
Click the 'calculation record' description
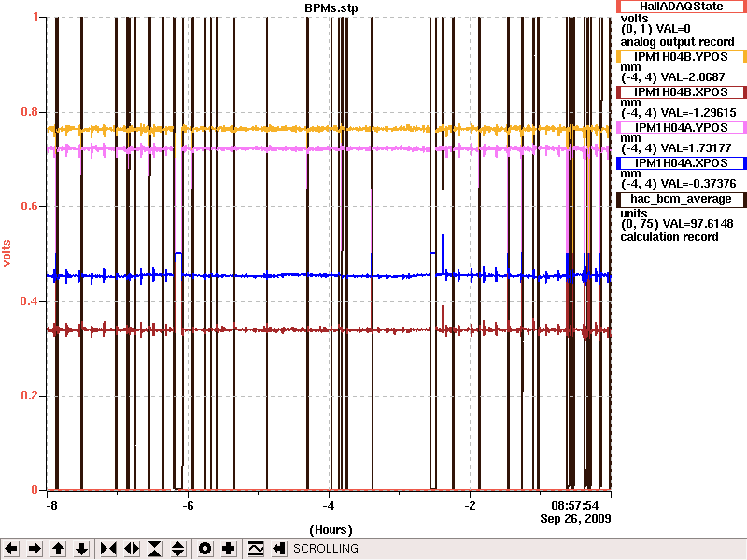tap(669, 237)
